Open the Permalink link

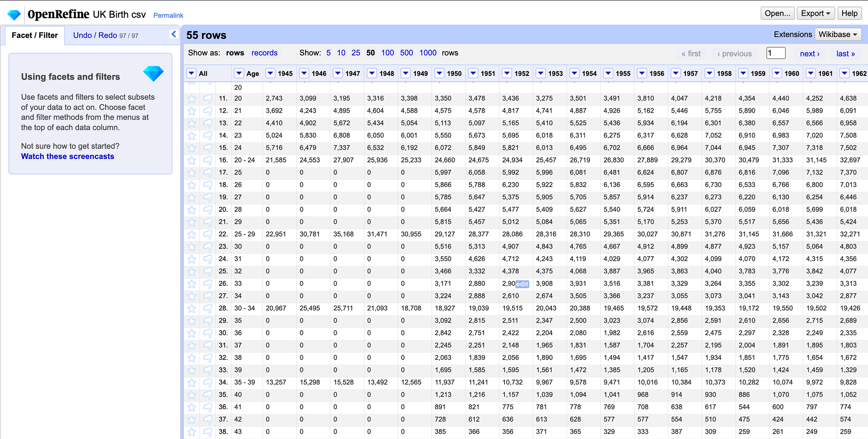[168, 15]
